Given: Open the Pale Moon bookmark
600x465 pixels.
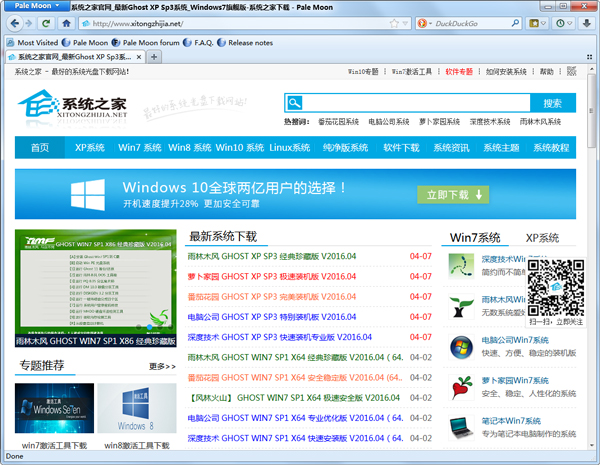Looking at the screenshot, I should click(x=85, y=42).
